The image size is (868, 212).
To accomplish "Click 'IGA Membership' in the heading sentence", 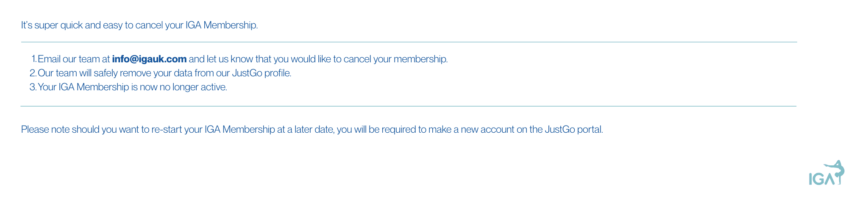I will [222, 25].
